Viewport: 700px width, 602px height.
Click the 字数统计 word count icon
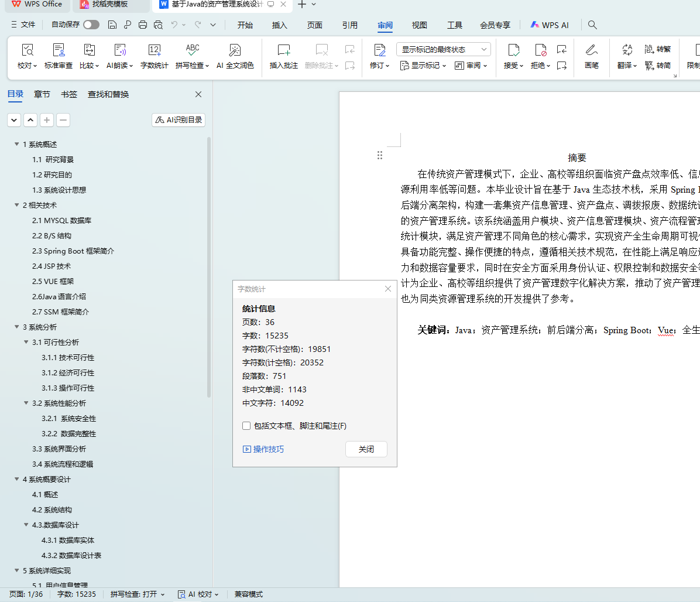point(154,56)
